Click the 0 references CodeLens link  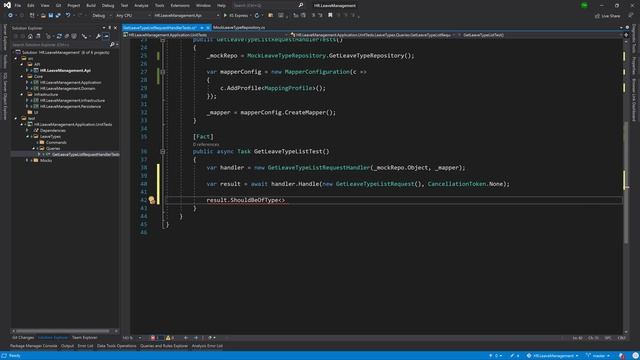[206, 144]
